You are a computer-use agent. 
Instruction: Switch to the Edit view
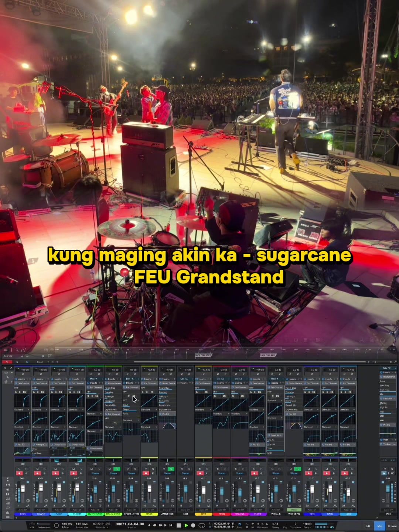(x=368, y=526)
